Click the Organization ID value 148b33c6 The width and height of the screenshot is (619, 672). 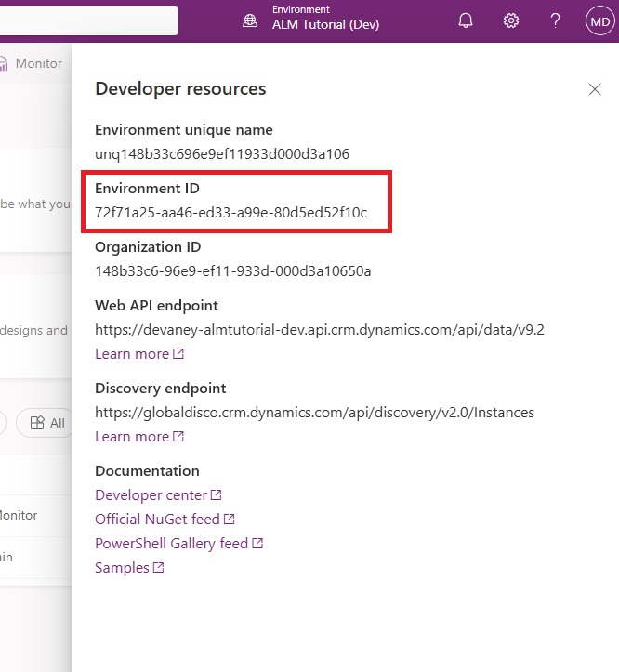[232, 271]
